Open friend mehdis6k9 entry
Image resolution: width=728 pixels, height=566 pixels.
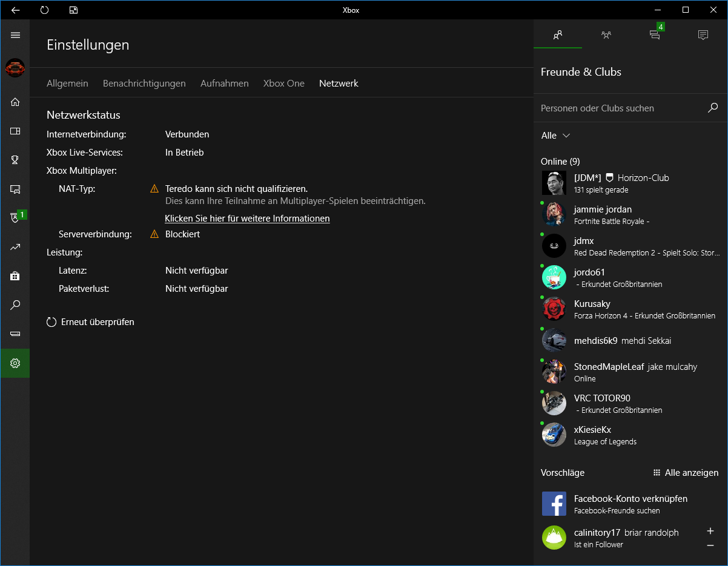630,340
